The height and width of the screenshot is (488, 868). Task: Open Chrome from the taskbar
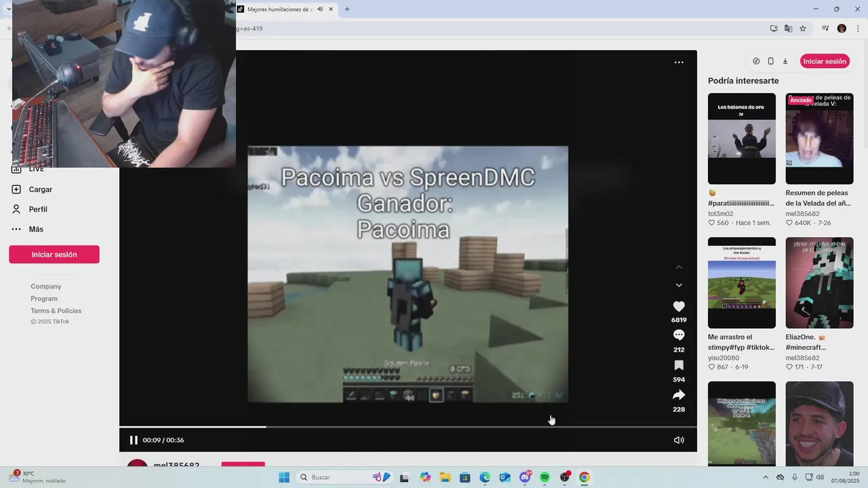[x=585, y=477]
